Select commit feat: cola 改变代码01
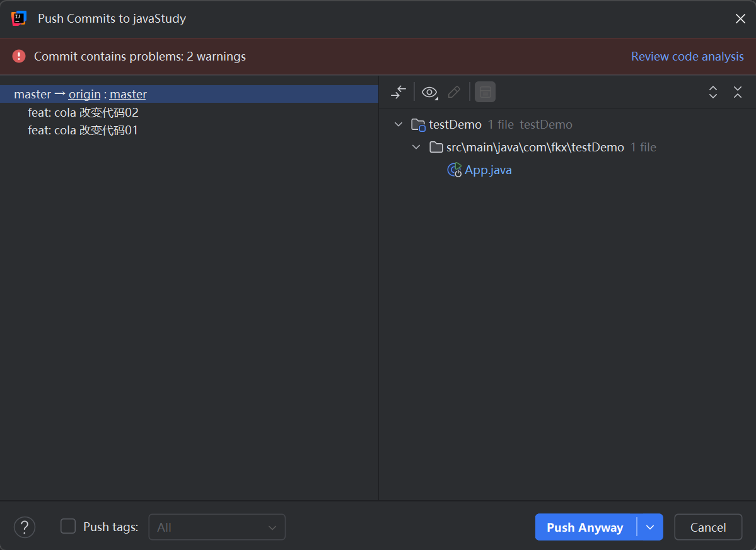 [83, 131]
